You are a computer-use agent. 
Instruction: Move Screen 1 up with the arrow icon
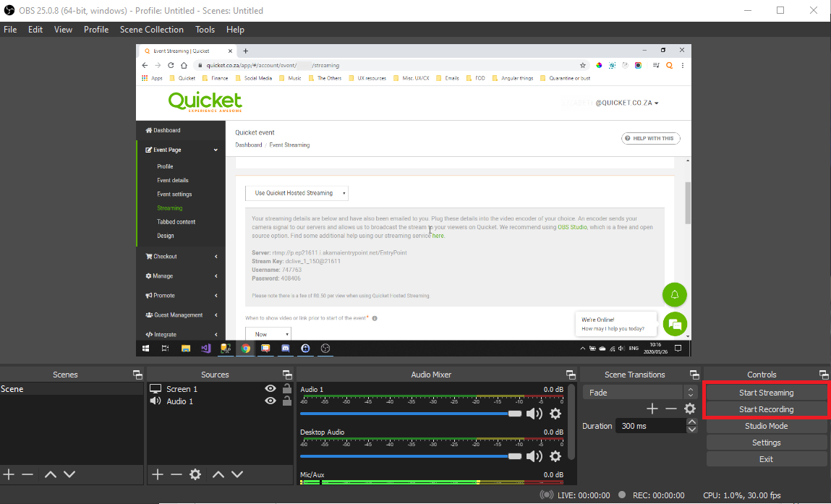point(218,474)
